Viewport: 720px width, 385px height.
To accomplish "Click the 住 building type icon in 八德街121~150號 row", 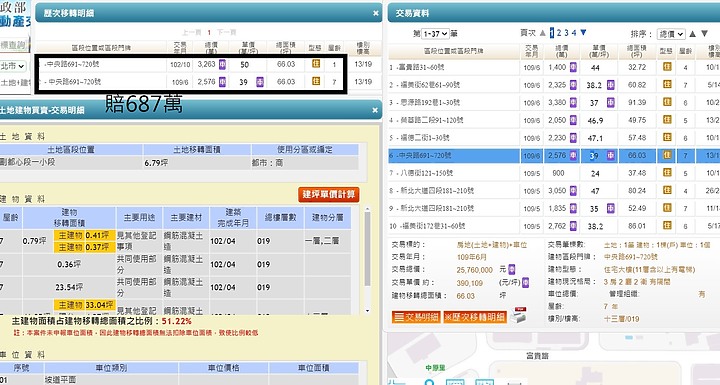I will (667, 173).
